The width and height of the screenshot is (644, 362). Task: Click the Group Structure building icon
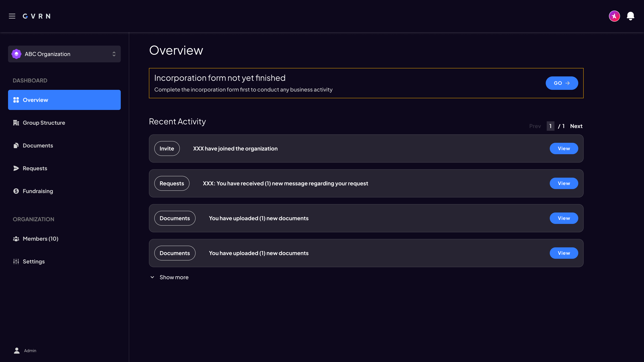click(x=16, y=123)
